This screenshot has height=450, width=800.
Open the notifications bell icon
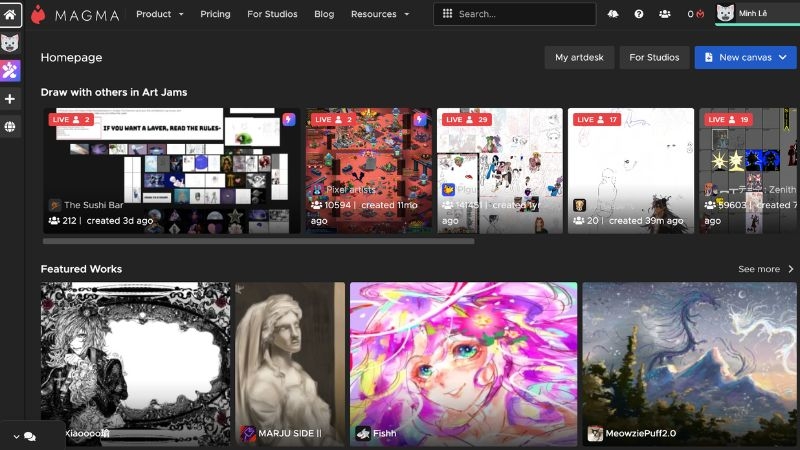tap(613, 14)
